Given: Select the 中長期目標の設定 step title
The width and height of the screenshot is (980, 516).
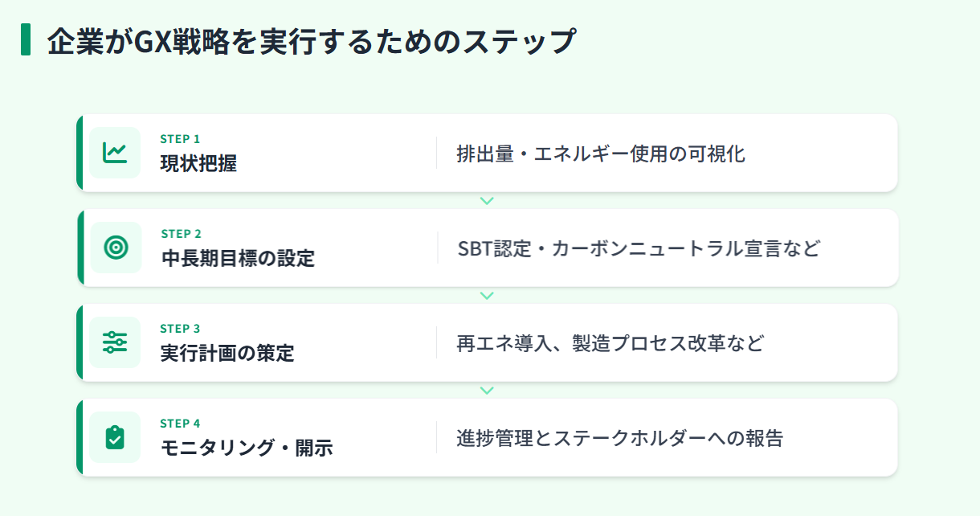Looking at the screenshot, I should pyautogui.click(x=238, y=259).
